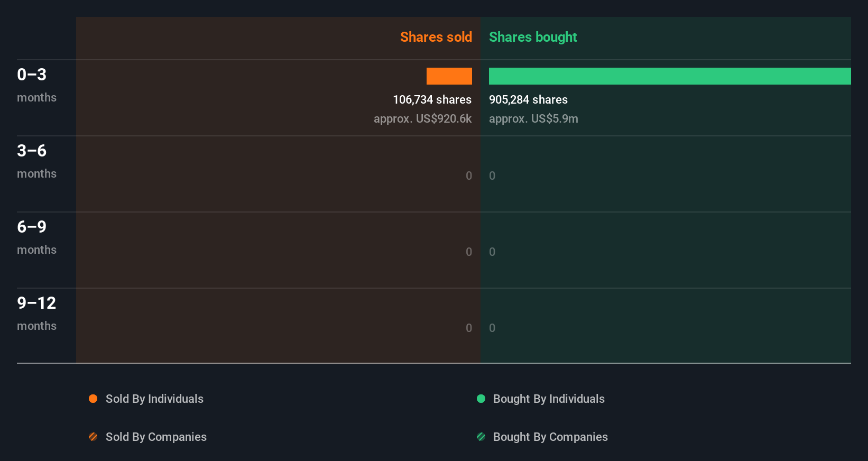Click the orange shares sold bar
868x461 pixels.
pos(449,76)
